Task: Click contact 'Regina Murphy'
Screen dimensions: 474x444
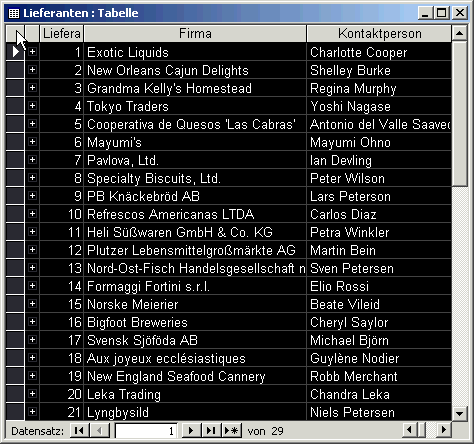Action: (379, 88)
